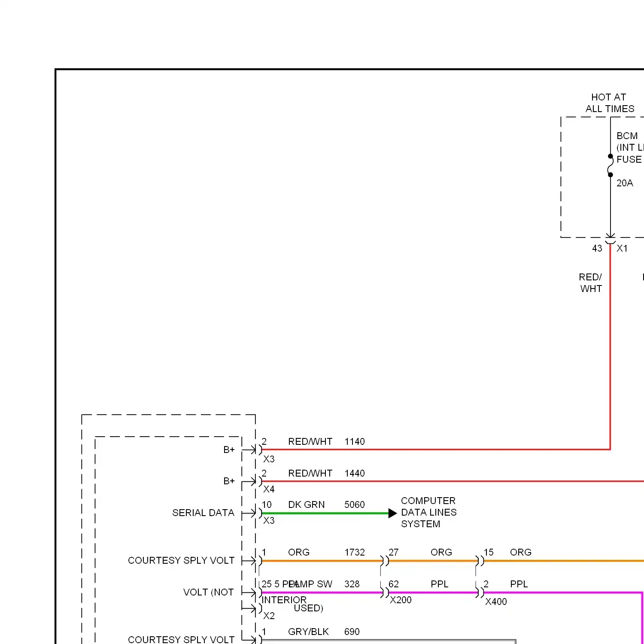644x644 pixels.
Task: Click the "X2" connector label
Action: click(x=269, y=616)
